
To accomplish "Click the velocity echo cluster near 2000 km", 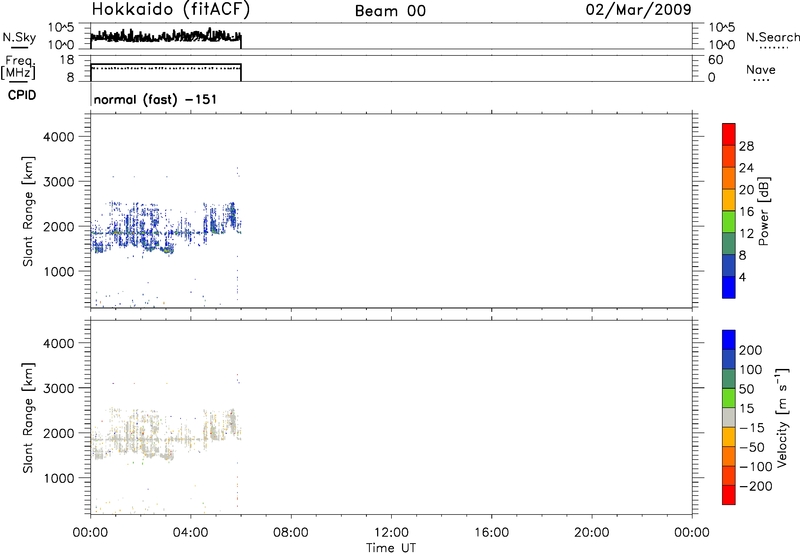I will tap(166, 435).
